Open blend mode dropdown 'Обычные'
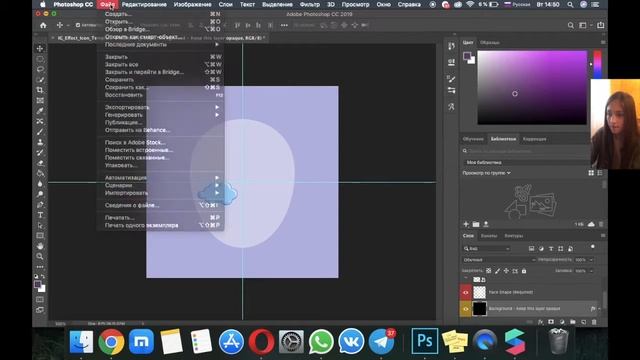 pos(499,260)
